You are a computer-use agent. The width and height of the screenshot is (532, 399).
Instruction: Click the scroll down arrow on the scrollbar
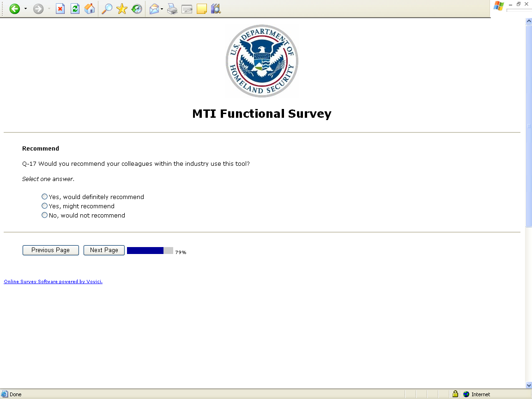(529, 385)
